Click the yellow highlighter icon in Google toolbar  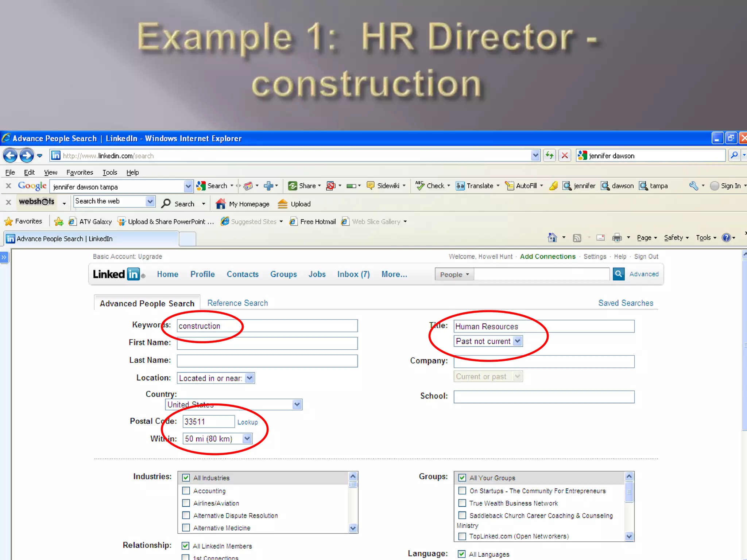pos(554,186)
